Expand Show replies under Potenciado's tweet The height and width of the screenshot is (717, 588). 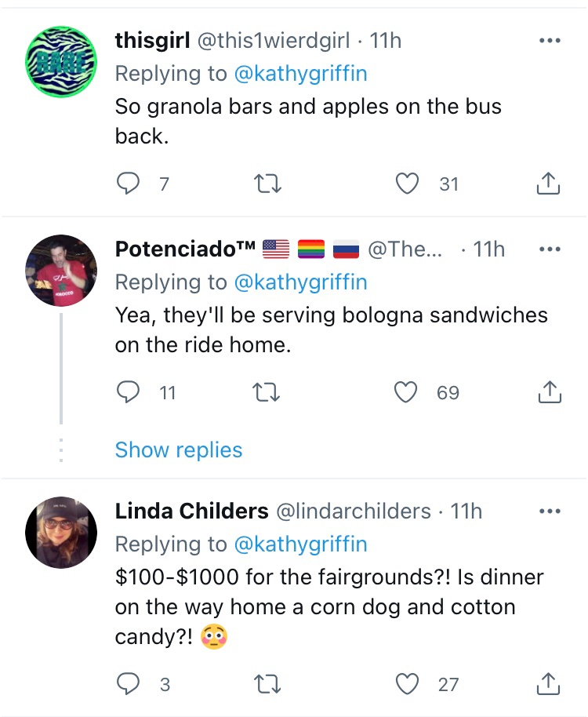[179, 449]
